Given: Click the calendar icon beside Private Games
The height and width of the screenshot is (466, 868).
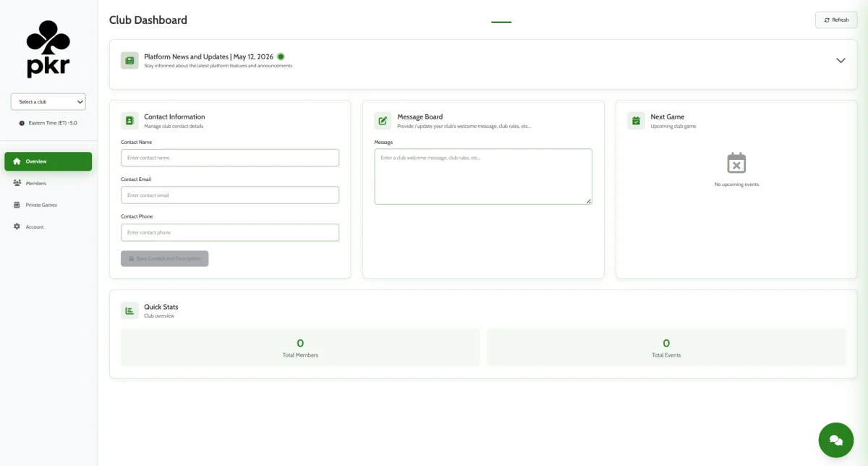Looking at the screenshot, I should click(17, 205).
